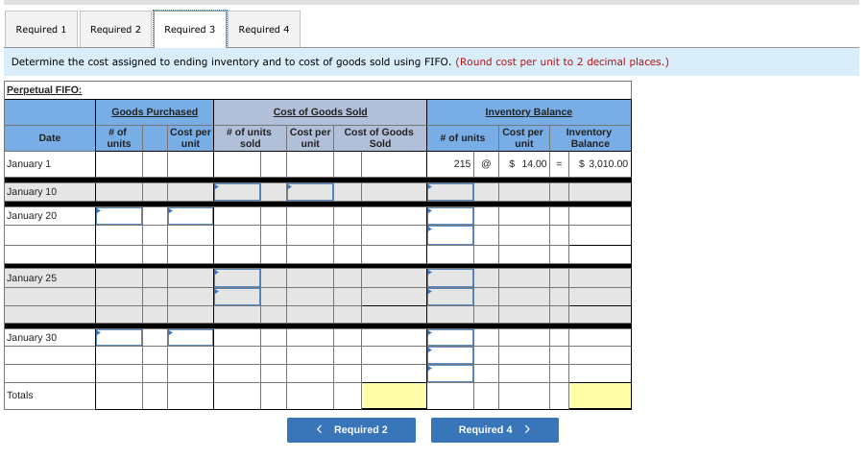Viewport: 868px width, 458px height.
Task: Click January 30 first inventory units field
Action: coord(450,338)
